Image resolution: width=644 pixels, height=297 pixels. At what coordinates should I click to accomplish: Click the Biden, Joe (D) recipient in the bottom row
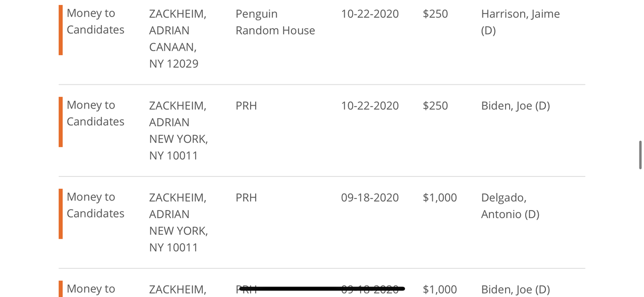click(x=515, y=289)
